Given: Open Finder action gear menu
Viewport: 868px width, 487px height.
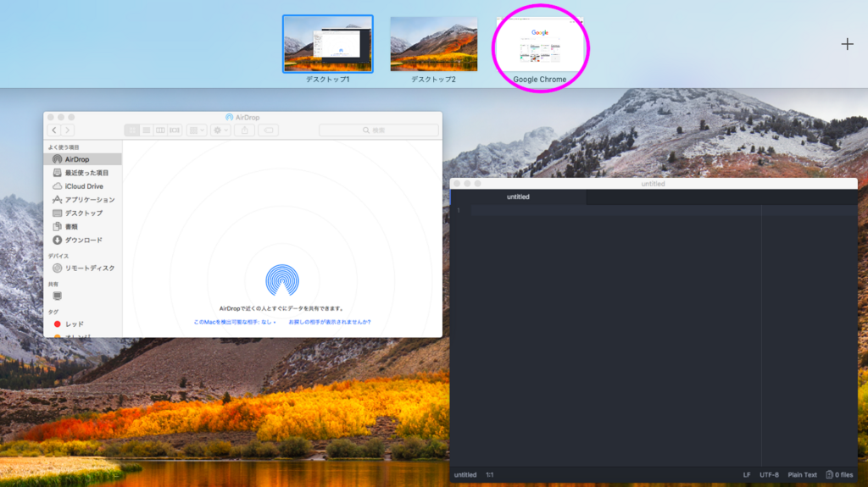Looking at the screenshot, I should pos(220,130).
